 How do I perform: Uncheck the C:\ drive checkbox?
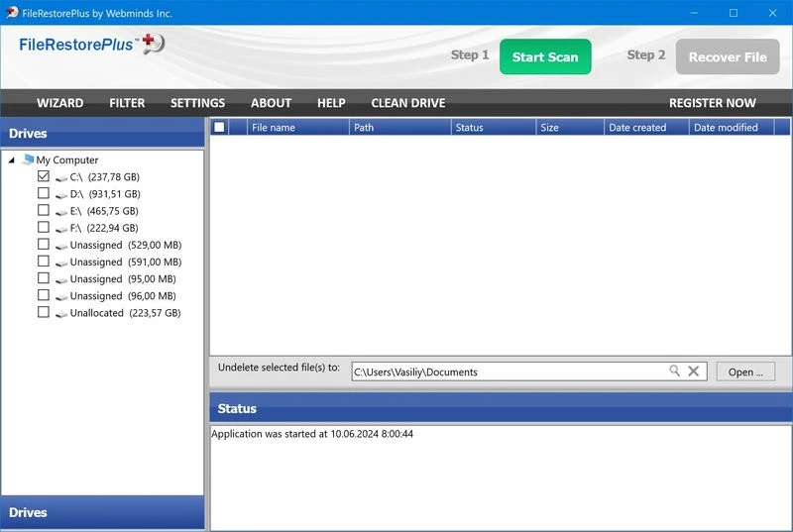click(x=44, y=176)
